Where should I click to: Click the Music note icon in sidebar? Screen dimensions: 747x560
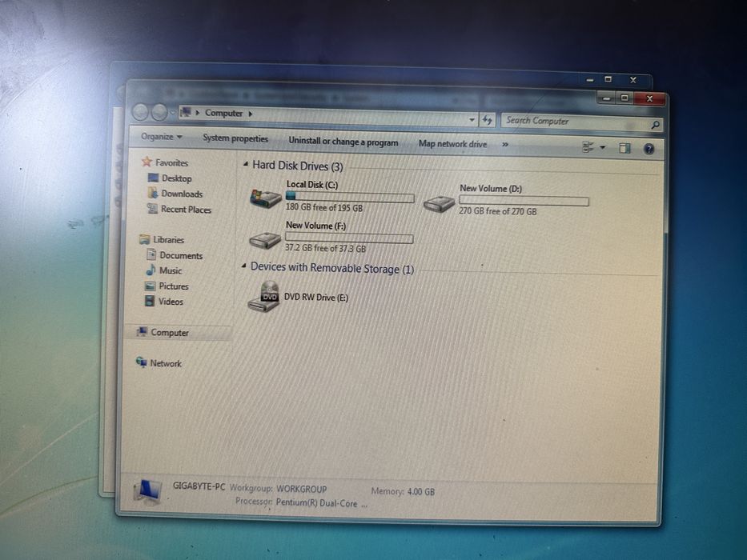tap(151, 270)
